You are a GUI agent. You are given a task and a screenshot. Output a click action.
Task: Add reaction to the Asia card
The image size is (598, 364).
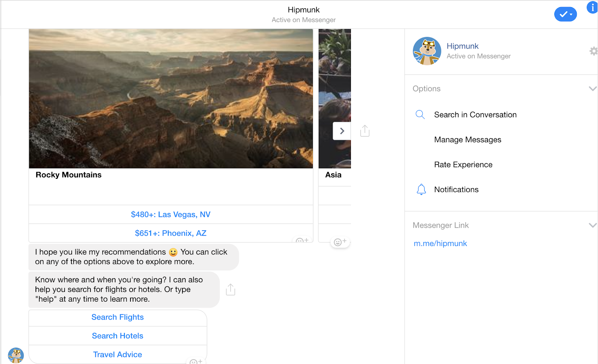pyautogui.click(x=340, y=242)
